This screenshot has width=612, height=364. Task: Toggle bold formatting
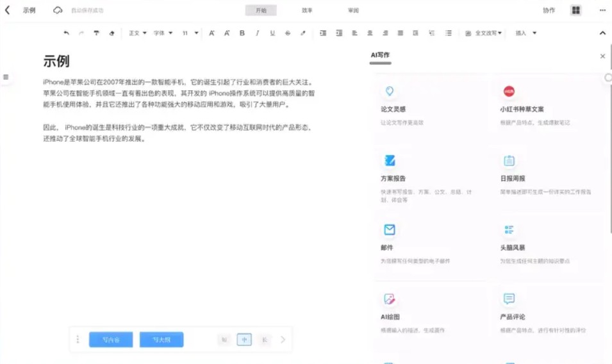tap(242, 33)
